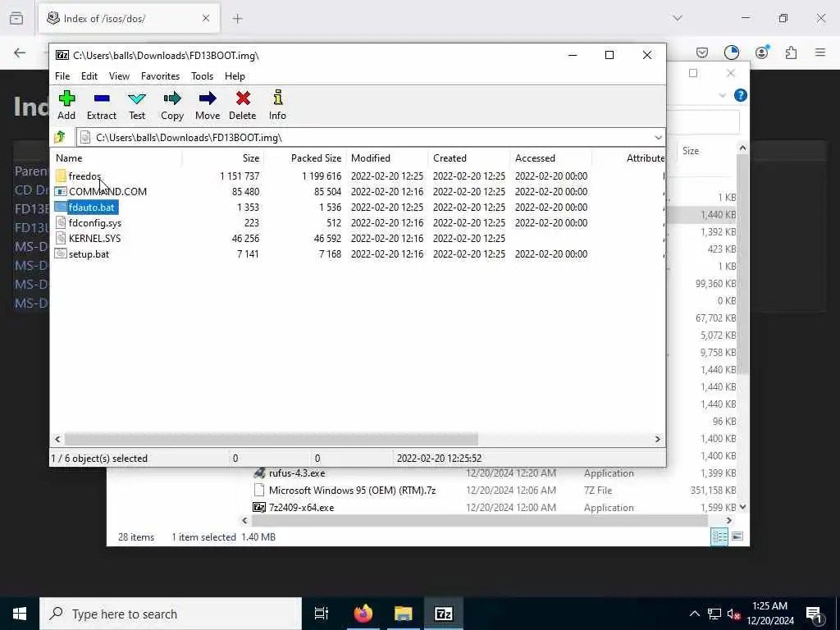The height and width of the screenshot is (630, 840).
Task: Open the Firefox account icon
Action: coord(762,52)
